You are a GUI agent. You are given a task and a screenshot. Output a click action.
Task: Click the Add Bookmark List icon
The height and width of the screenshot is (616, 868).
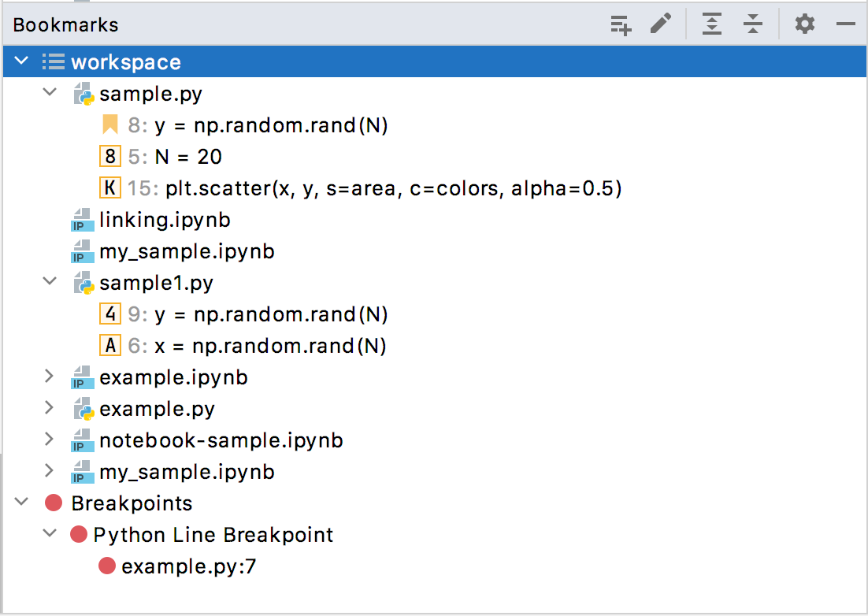[x=621, y=24]
